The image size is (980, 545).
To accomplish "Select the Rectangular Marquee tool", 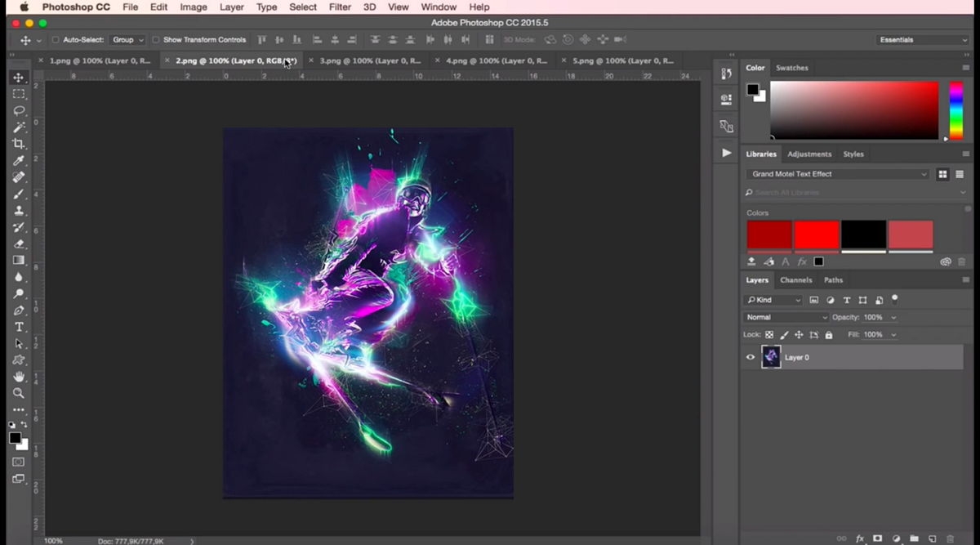I will (19, 94).
